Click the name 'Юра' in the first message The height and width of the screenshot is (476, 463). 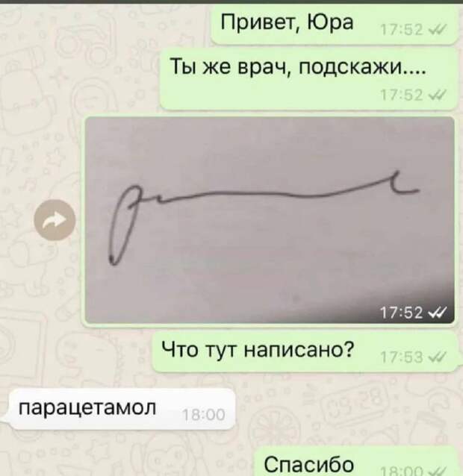click(331, 22)
